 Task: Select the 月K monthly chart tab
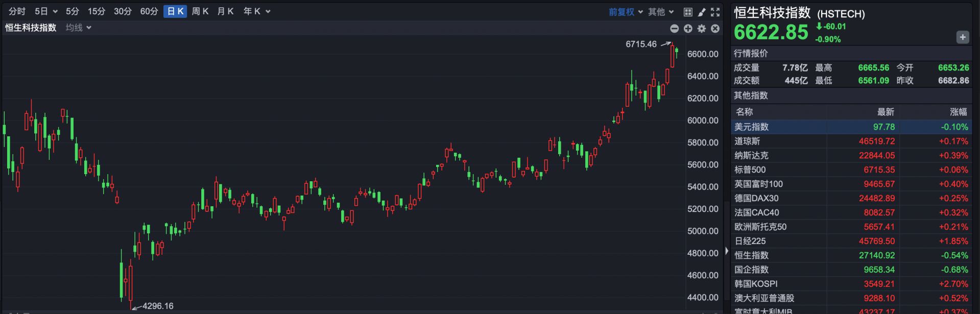tap(225, 11)
